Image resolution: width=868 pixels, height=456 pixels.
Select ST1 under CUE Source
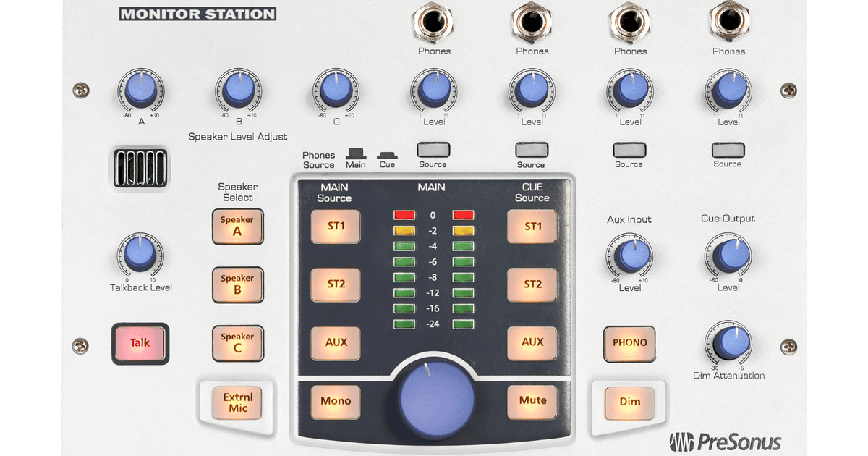[x=532, y=227]
